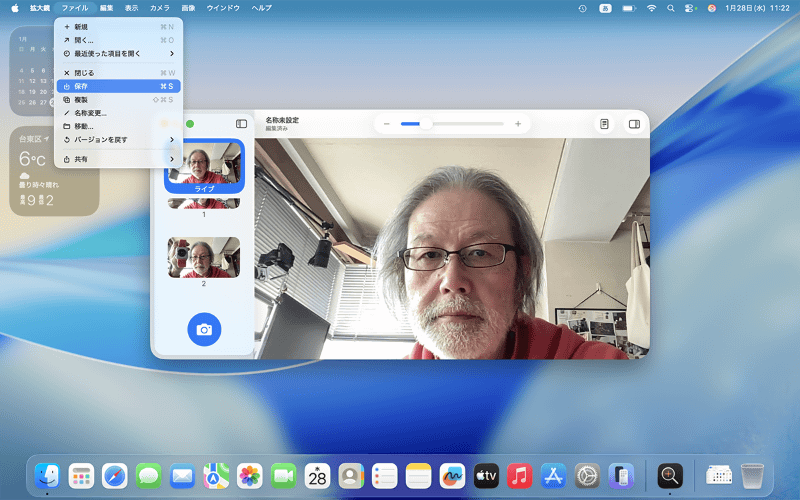
Task: Choose 名称変更… in the File menu
Action: [118, 113]
